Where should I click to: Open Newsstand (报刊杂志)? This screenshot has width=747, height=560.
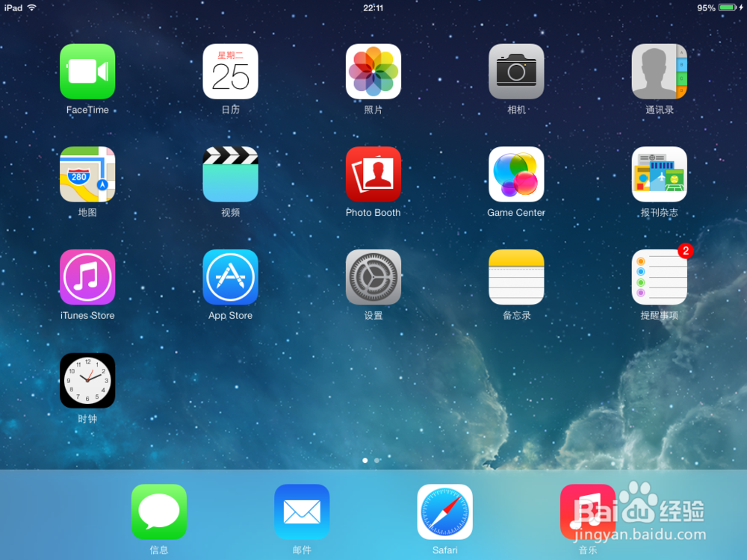click(659, 174)
